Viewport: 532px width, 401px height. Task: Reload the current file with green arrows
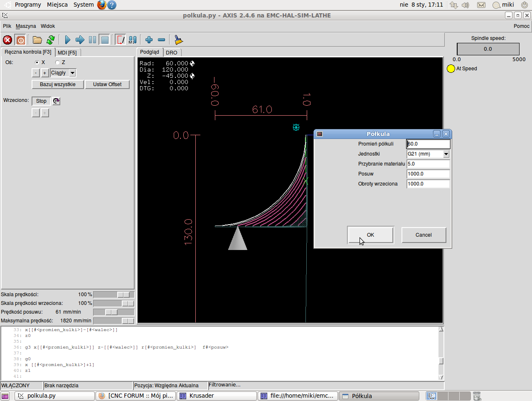tap(51, 40)
